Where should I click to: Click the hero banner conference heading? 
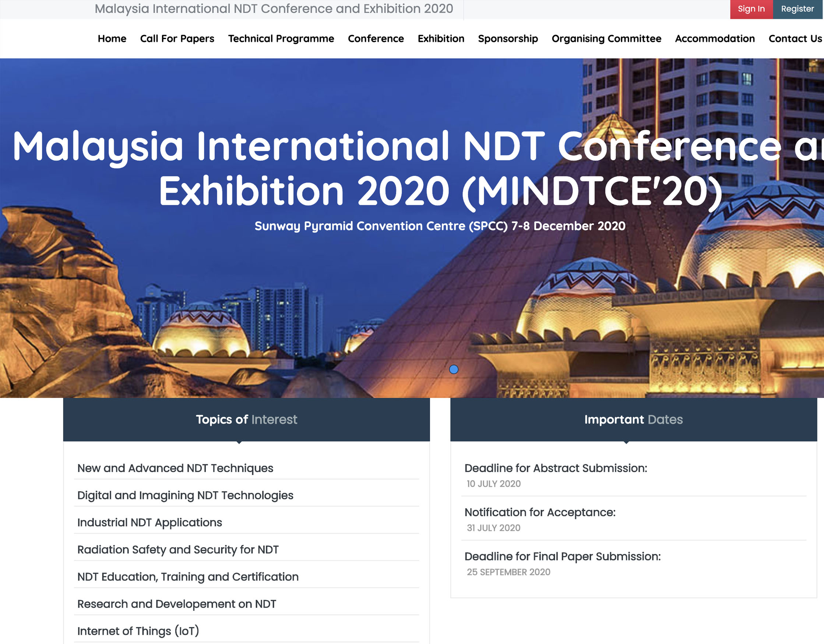(415, 168)
